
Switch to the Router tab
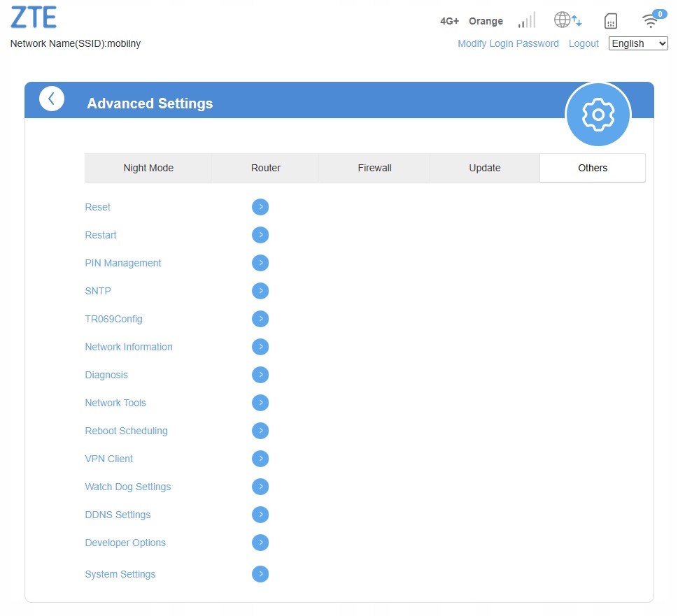(x=265, y=168)
